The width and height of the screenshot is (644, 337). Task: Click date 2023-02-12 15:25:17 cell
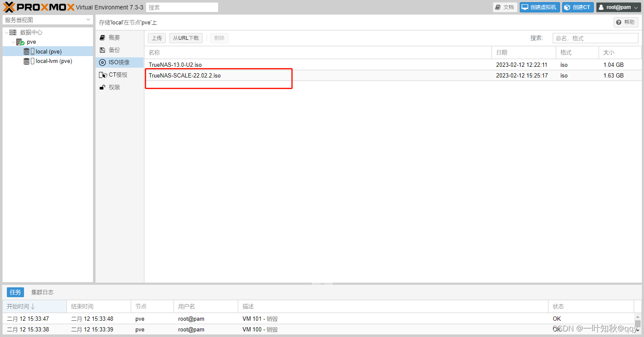coord(521,75)
